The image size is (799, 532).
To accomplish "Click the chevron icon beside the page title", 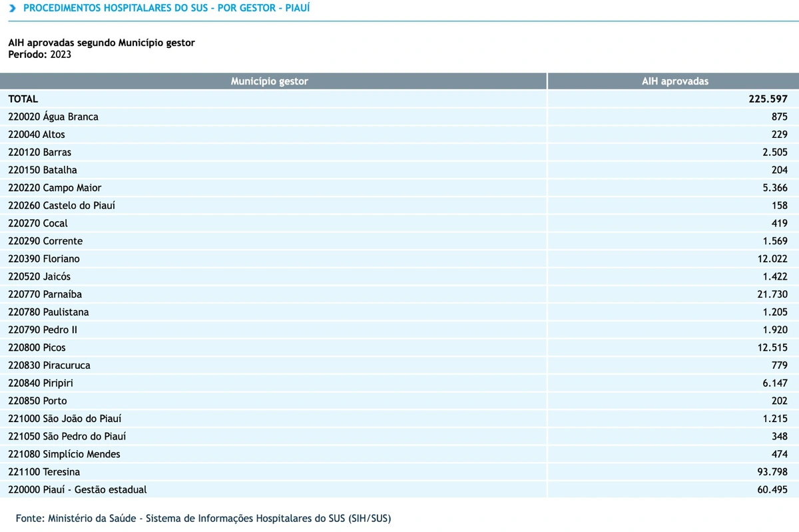I will (12, 9).
